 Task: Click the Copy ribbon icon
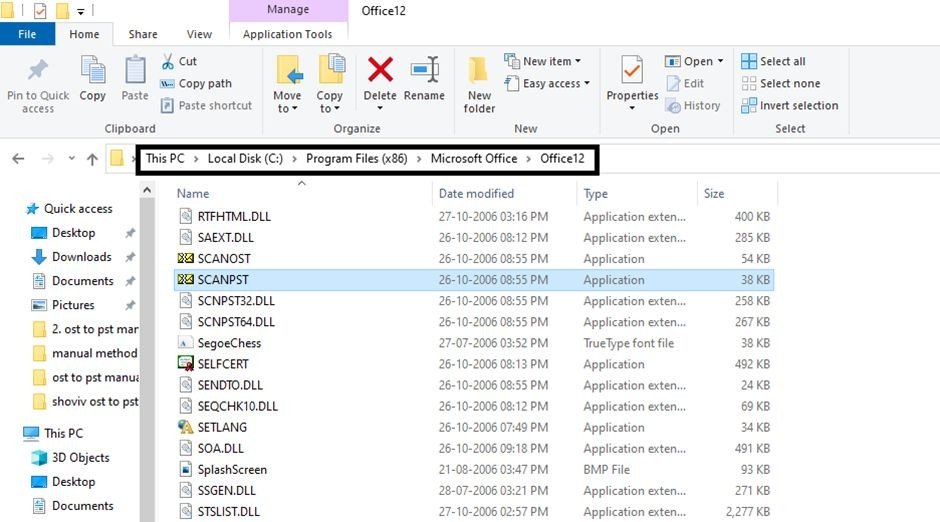(93, 70)
